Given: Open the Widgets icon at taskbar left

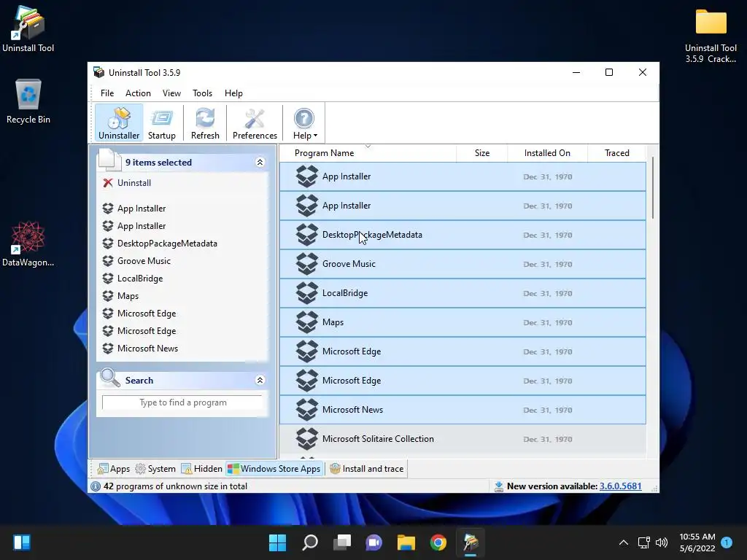Looking at the screenshot, I should (x=22, y=542).
